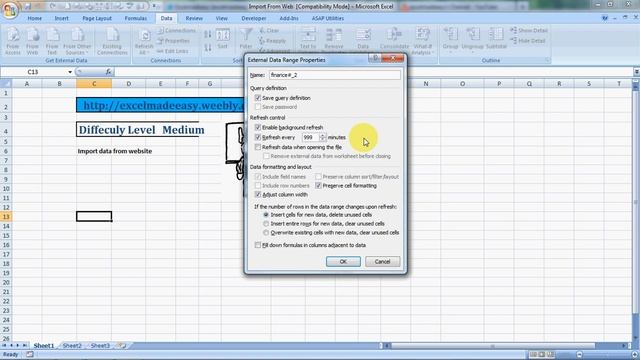
Task: Toggle Adjust column width checkbox
Action: (x=258, y=195)
